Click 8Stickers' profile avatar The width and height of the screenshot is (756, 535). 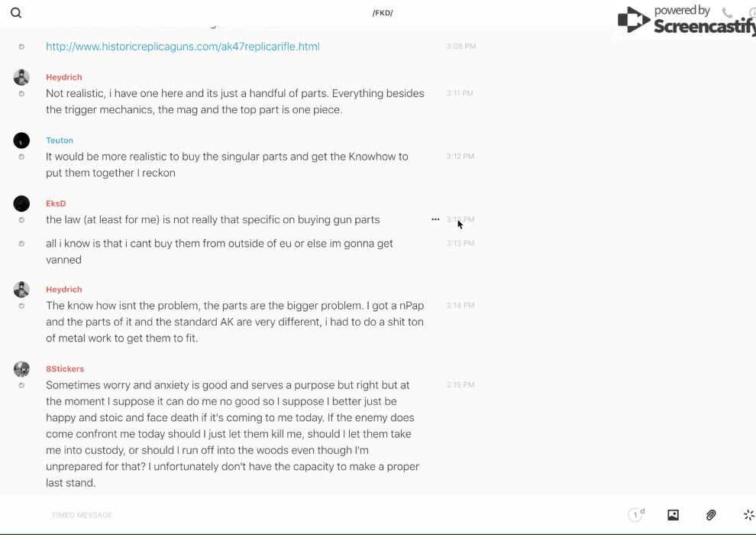click(21, 369)
